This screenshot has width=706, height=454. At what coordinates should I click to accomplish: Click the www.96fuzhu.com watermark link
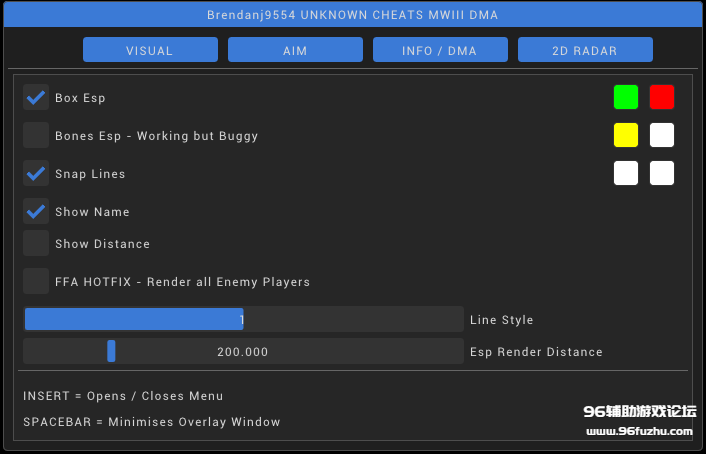[x=638, y=432]
